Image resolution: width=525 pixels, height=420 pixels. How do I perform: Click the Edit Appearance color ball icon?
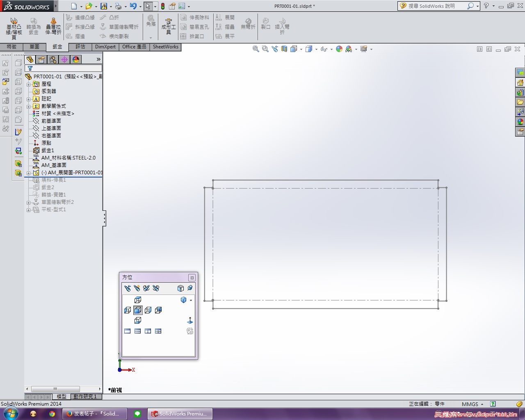(339, 49)
